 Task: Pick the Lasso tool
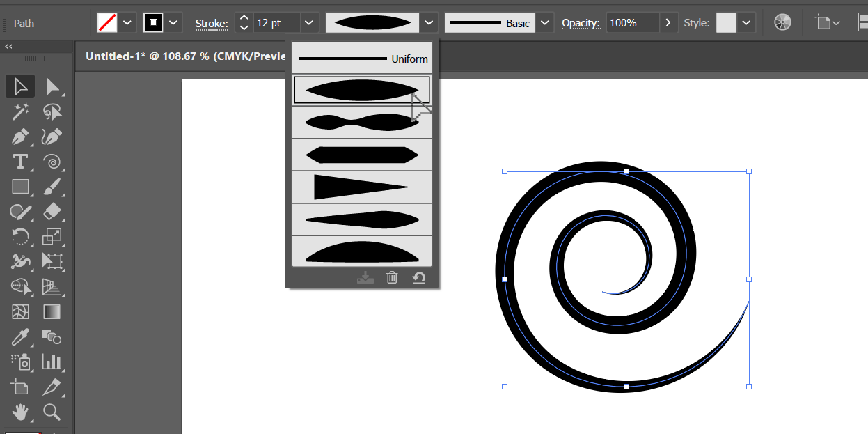(52, 111)
